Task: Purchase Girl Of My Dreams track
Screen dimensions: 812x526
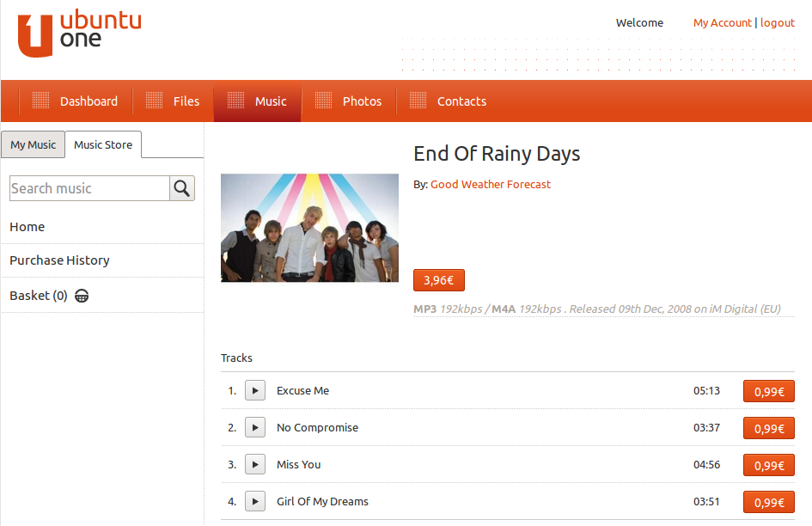Action: 768,502
